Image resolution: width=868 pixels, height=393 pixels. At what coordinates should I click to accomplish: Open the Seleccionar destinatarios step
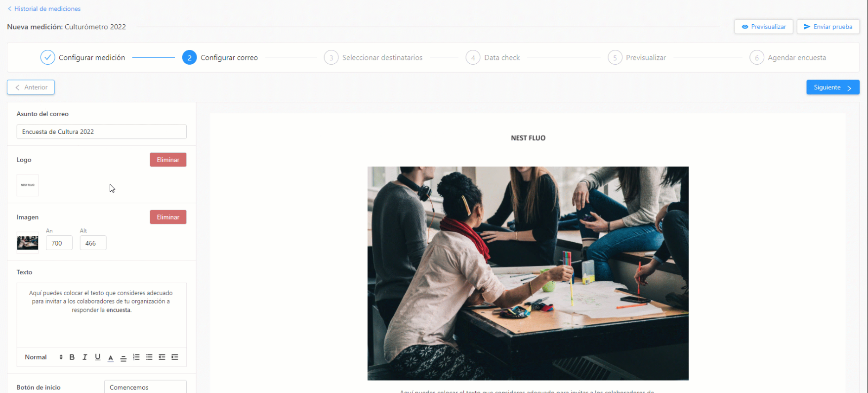373,57
